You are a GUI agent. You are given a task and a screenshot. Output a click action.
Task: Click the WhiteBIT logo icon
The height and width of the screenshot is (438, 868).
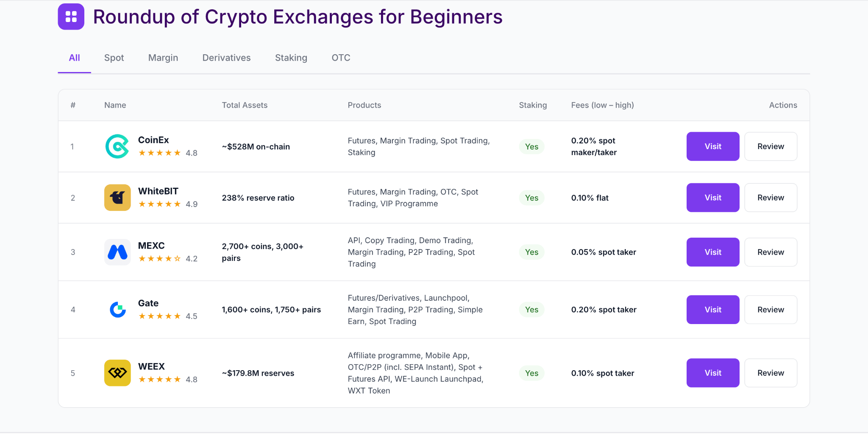[117, 198]
